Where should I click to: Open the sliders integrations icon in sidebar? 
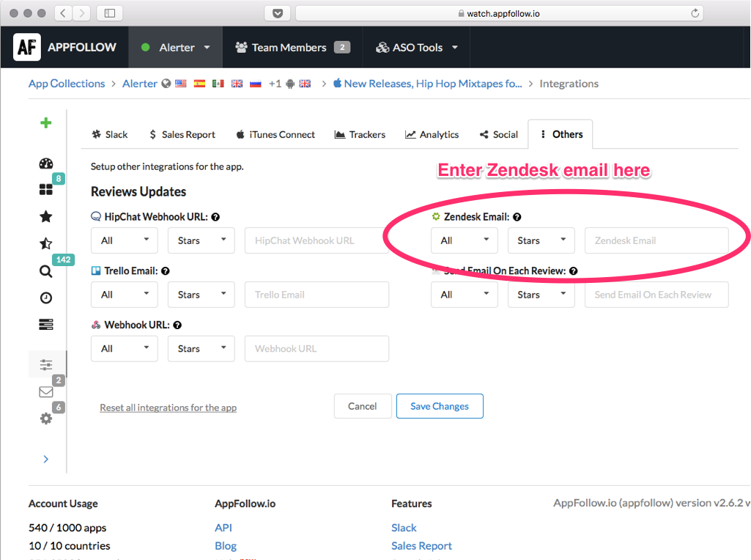point(46,364)
